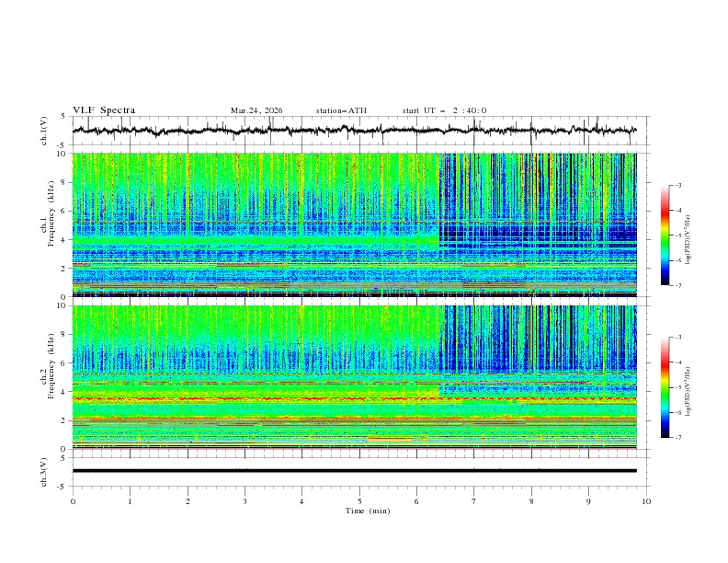728x563 pixels.
Task: Click the lower PSD color scale bar
Action: tap(665, 387)
